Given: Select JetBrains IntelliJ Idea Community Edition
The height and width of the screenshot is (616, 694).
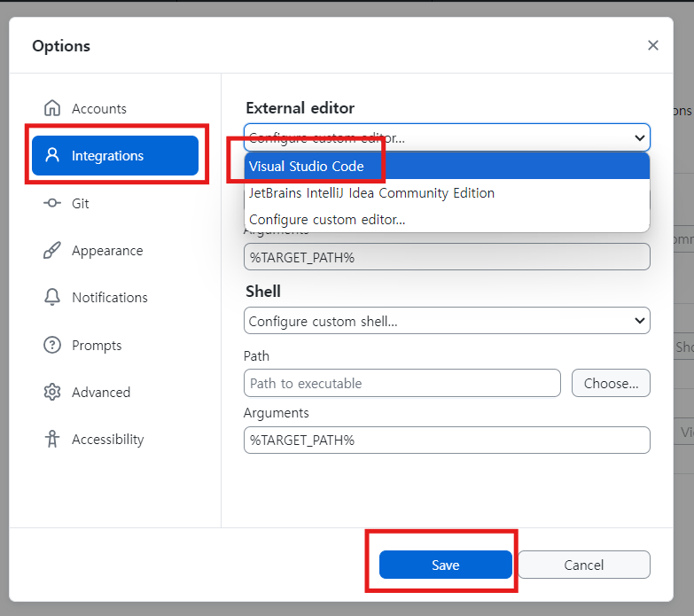Looking at the screenshot, I should tap(447, 193).
